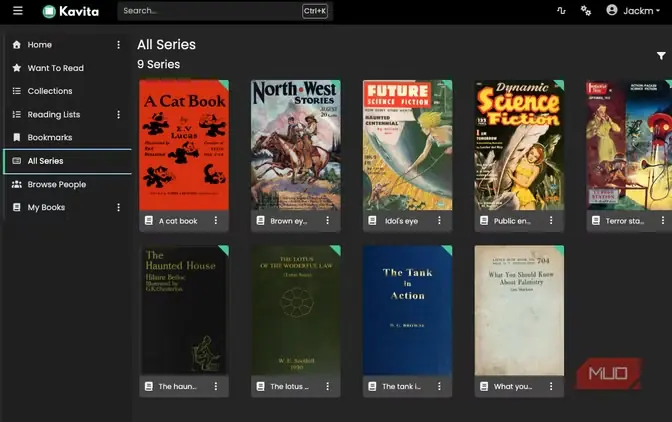This screenshot has width=672, height=422.
Task: Click the What you... title link
Action: [513, 386]
